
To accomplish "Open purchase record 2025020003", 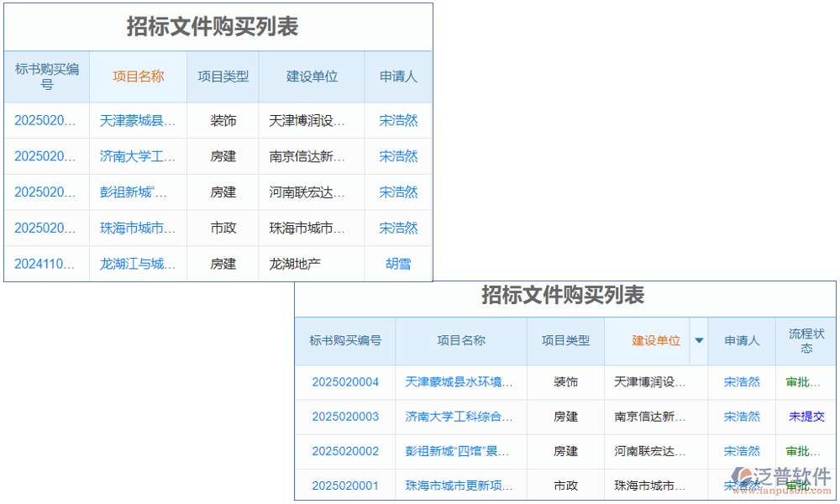I will coord(345,417).
